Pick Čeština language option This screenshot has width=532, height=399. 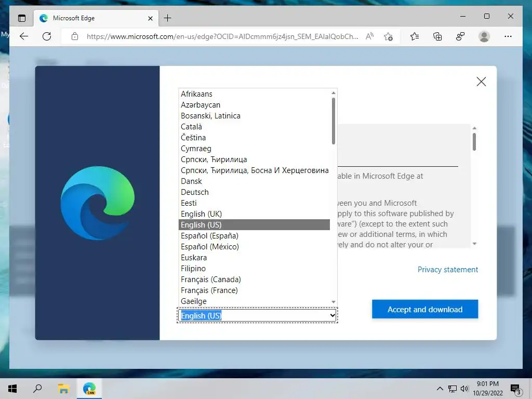pyautogui.click(x=254, y=137)
